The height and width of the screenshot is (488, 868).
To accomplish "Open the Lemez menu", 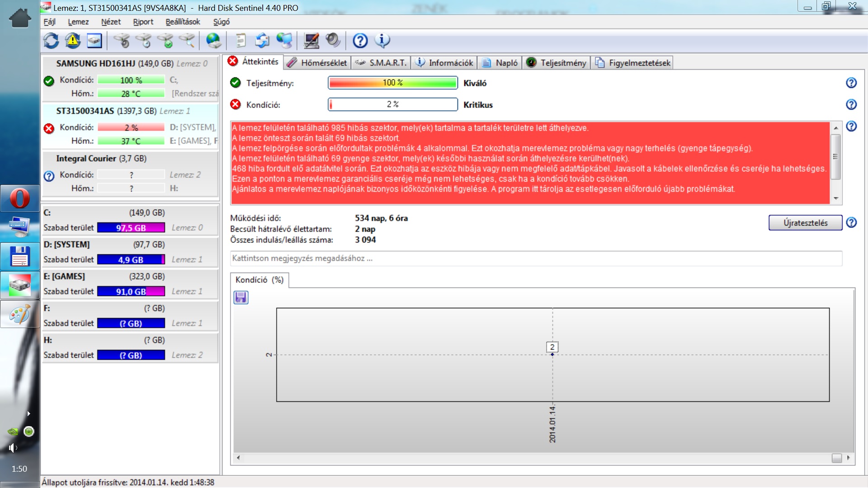I will (78, 22).
